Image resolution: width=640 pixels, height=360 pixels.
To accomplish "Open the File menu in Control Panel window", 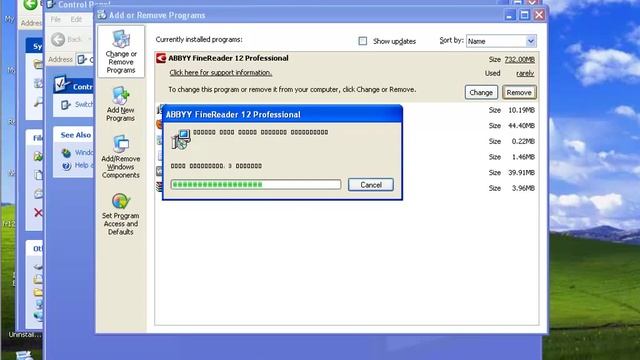I will pos(56,19).
